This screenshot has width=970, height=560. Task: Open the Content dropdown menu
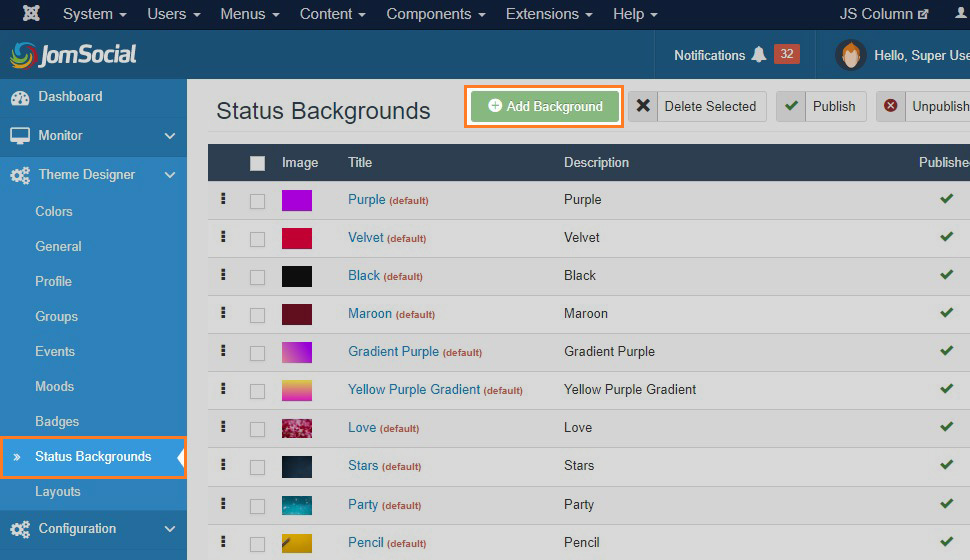[x=333, y=14]
